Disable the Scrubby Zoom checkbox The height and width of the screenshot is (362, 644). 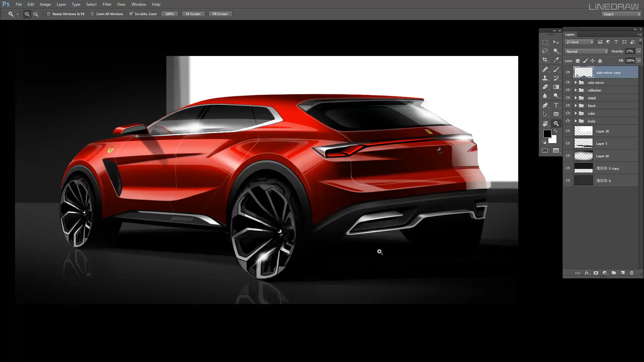click(x=131, y=14)
